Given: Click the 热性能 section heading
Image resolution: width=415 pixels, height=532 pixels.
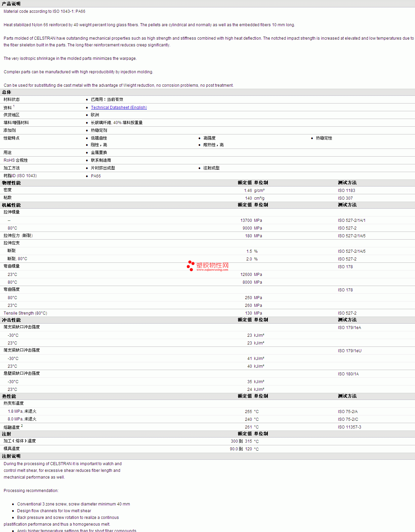Looking at the screenshot, I should tap(9, 396).
